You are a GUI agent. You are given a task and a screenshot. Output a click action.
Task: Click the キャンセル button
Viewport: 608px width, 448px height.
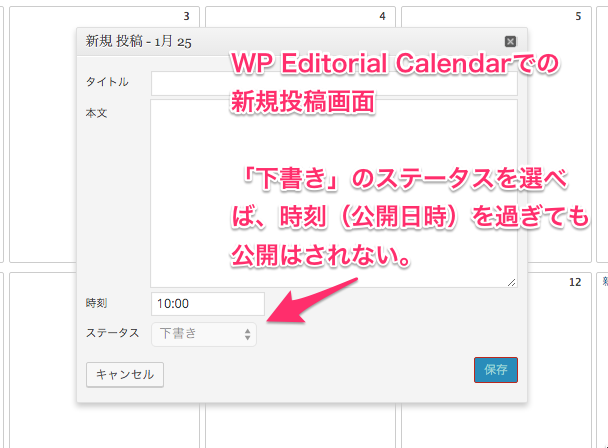(125, 375)
